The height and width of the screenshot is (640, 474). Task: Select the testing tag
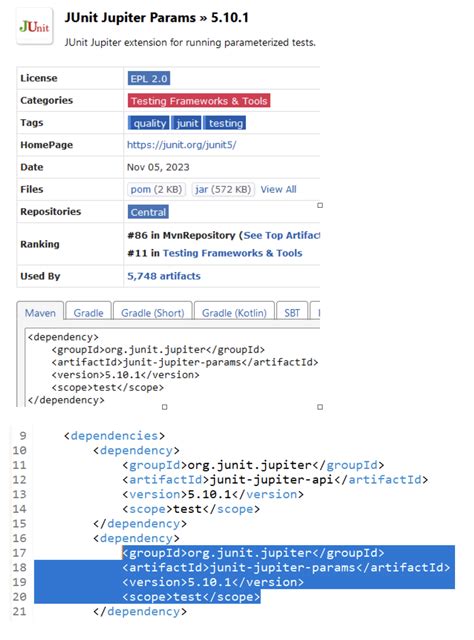pyautogui.click(x=225, y=123)
